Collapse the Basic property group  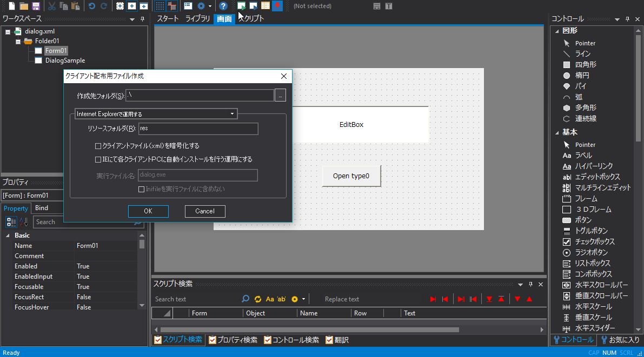click(x=8, y=236)
